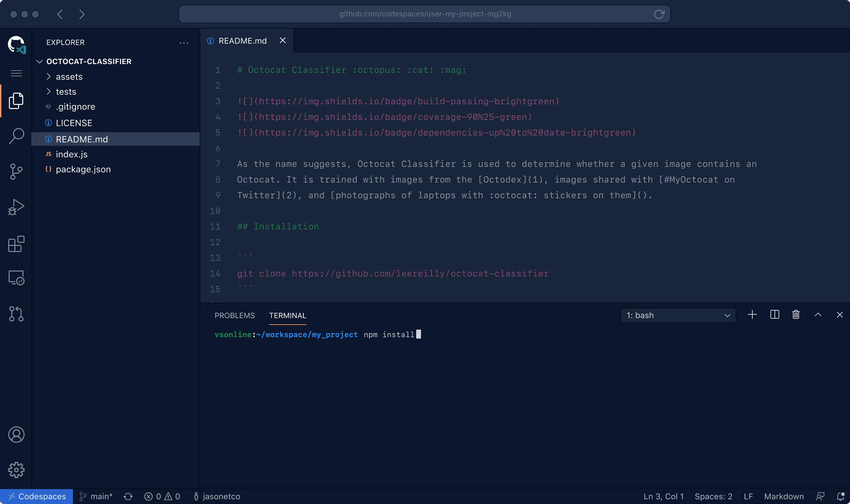Split the terminal pane
Image resolution: width=850 pixels, height=504 pixels.
click(x=774, y=314)
